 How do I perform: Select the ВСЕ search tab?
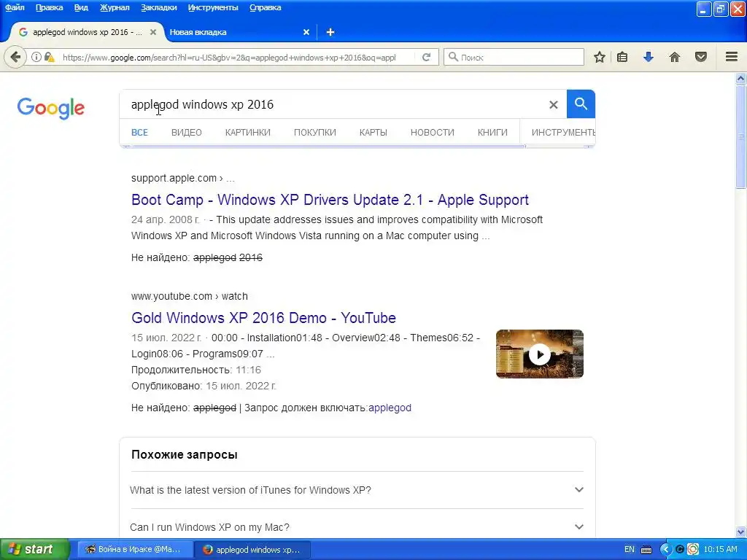point(139,133)
